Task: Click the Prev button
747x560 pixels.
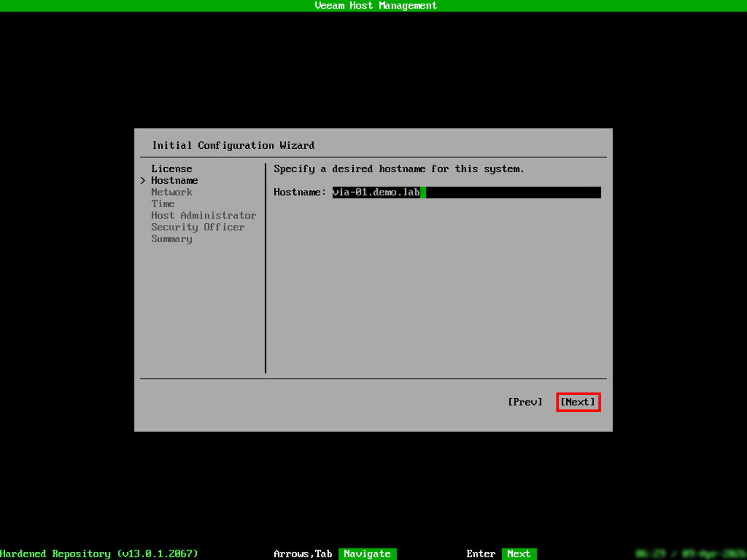Action: click(525, 402)
